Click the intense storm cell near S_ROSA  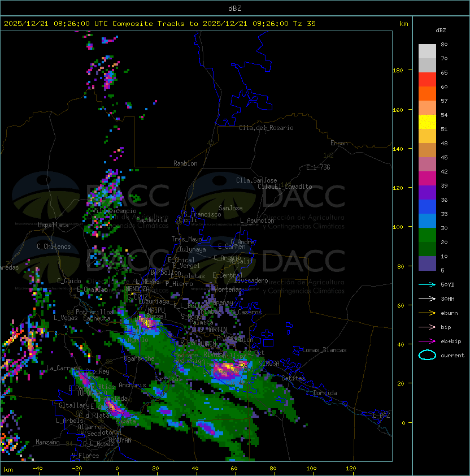(x=230, y=369)
